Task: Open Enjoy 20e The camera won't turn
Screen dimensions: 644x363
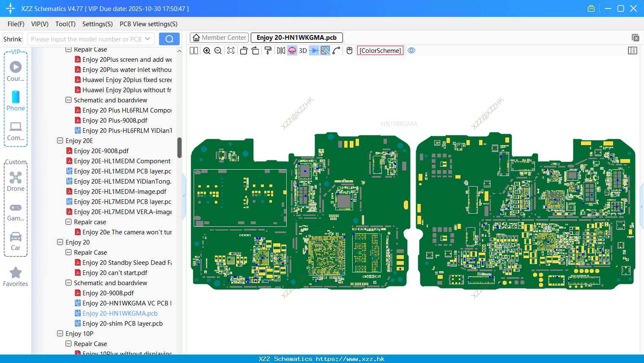Action: pyautogui.click(x=127, y=232)
